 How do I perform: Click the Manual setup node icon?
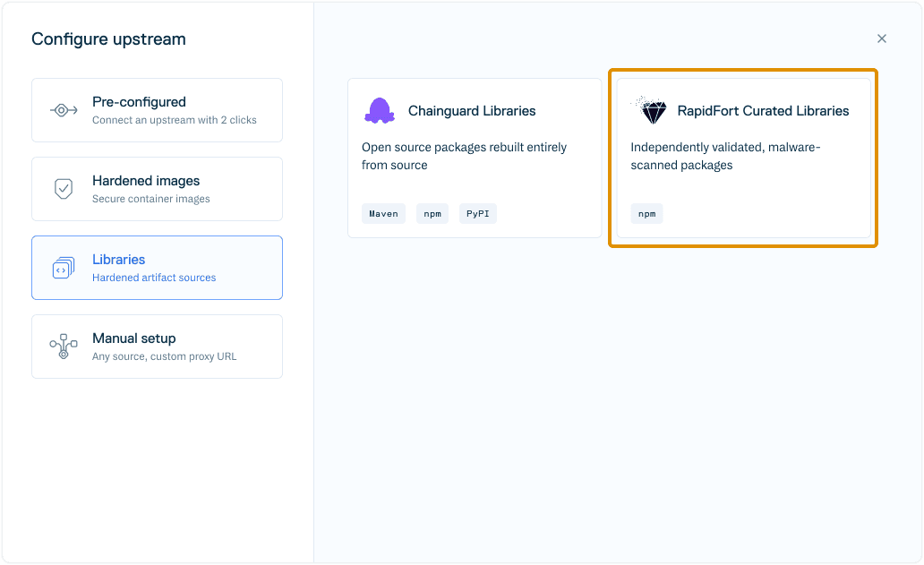click(64, 347)
